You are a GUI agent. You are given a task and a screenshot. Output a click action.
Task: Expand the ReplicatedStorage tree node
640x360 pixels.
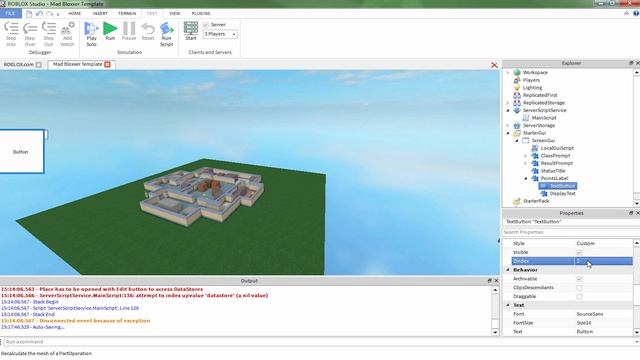coord(508,103)
